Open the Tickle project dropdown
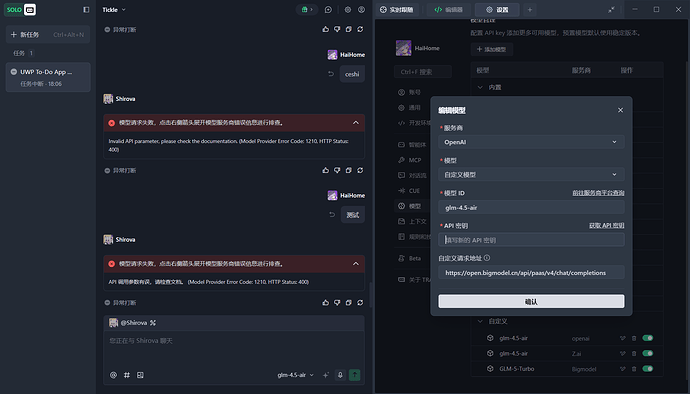The image size is (690, 394). pos(114,10)
